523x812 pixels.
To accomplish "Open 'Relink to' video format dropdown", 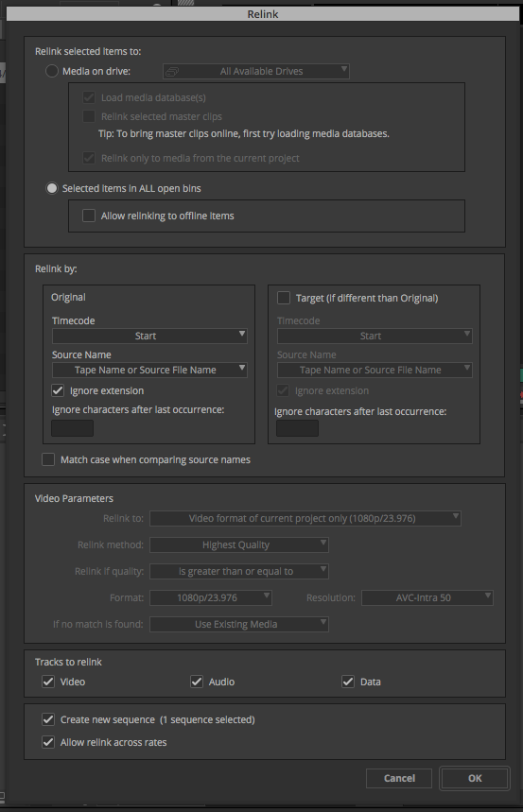I will pyautogui.click(x=305, y=518).
